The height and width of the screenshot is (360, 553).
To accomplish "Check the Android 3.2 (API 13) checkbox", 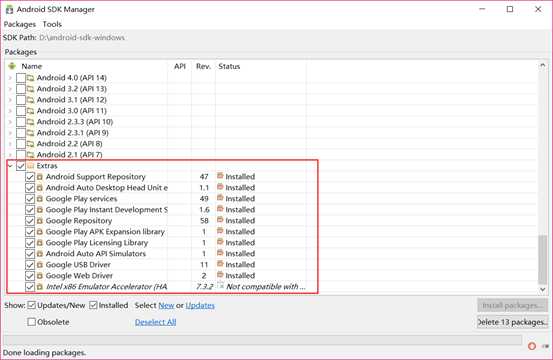I will [x=21, y=89].
